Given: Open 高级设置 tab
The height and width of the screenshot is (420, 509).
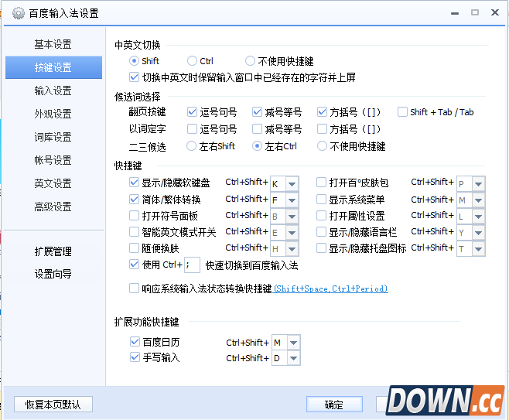Looking at the screenshot, I should tap(53, 207).
